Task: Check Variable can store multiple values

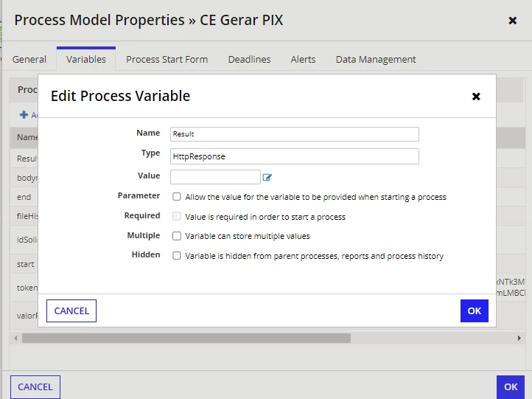Action: point(177,236)
